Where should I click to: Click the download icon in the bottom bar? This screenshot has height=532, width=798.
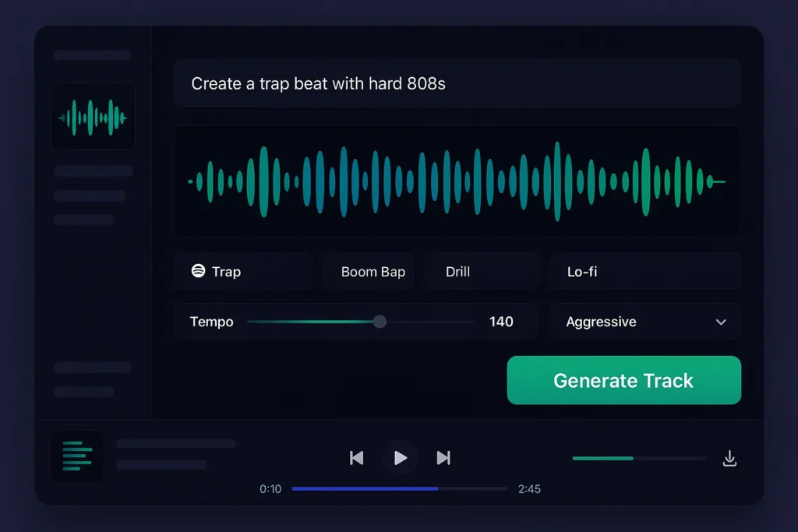(729, 459)
